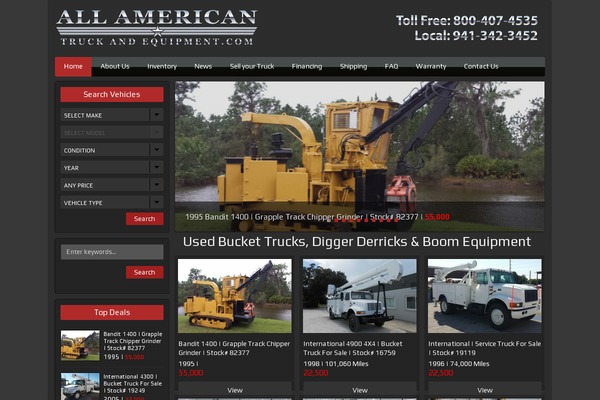The height and width of the screenshot is (400, 600).
Task: Expand the Vehicle Type dropdown
Action: pyautogui.click(x=112, y=202)
